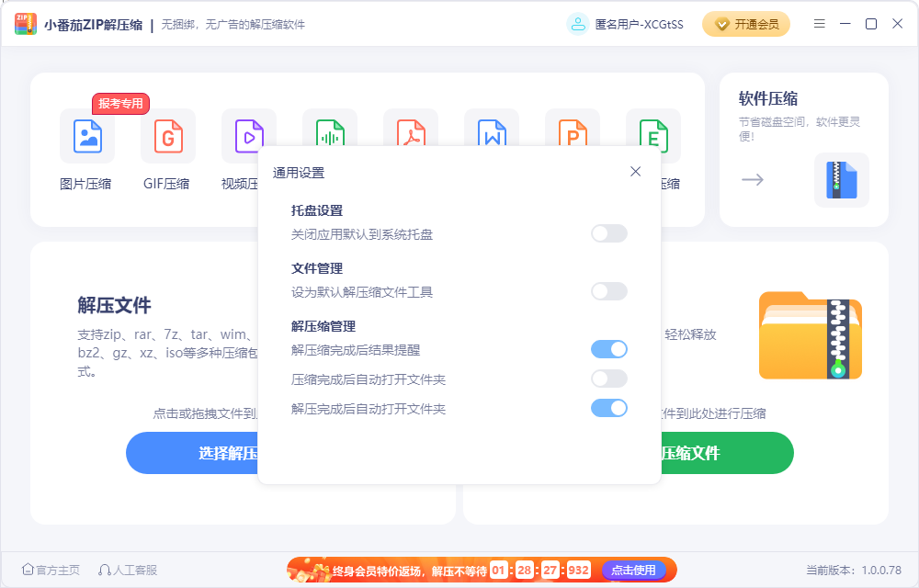This screenshot has width=919, height=588.
Task: Open the PDF compression icon
Action: pyautogui.click(x=411, y=129)
